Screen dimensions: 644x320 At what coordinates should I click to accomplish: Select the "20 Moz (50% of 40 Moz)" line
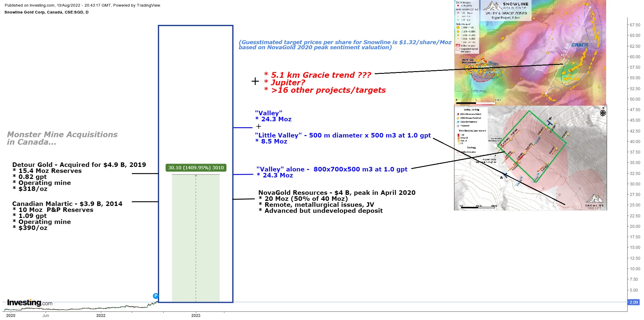[306, 198]
